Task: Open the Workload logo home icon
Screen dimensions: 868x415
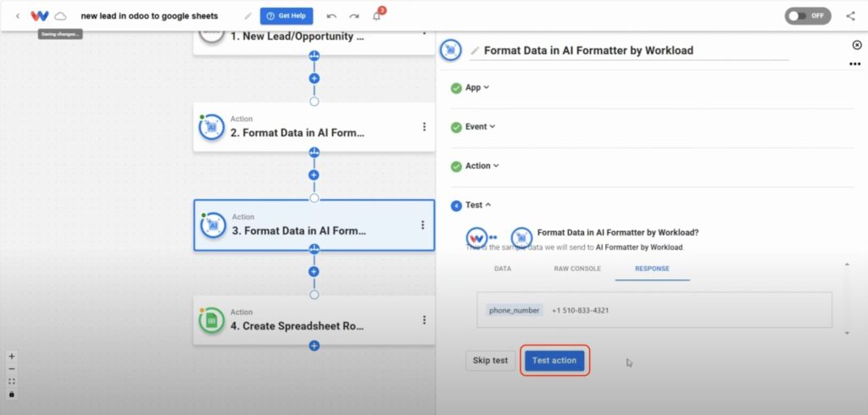Action: pyautogui.click(x=40, y=16)
